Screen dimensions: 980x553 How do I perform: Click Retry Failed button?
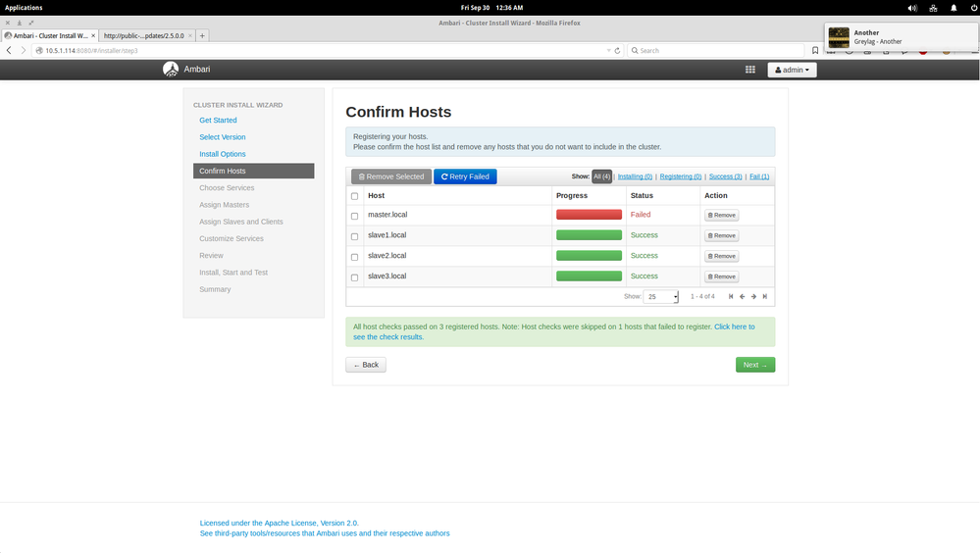465,176
